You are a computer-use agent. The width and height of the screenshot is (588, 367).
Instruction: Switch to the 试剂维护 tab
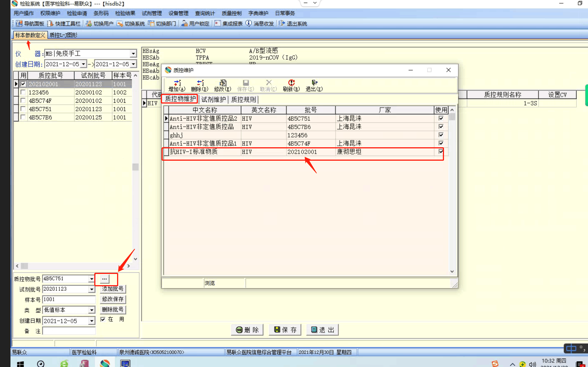pos(214,99)
